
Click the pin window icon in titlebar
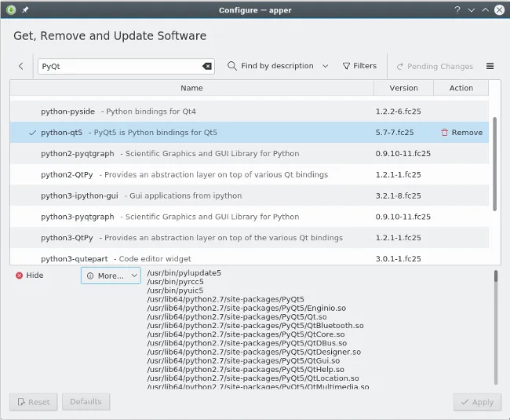(x=25, y=9)
